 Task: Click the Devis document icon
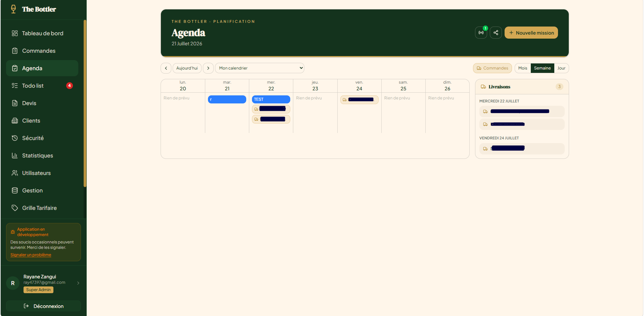15,103
